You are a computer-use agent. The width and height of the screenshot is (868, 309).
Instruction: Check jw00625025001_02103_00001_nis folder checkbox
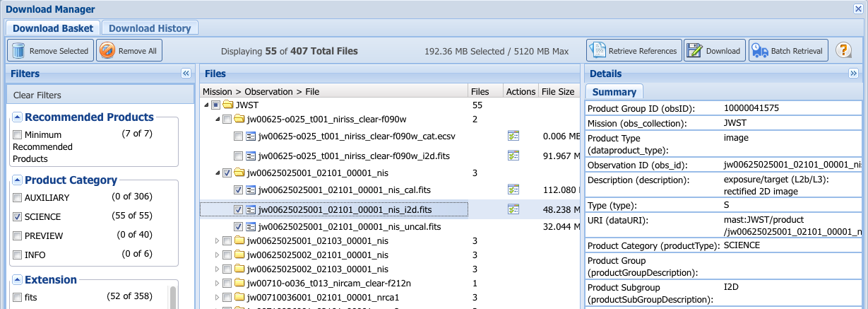point(227,241)
